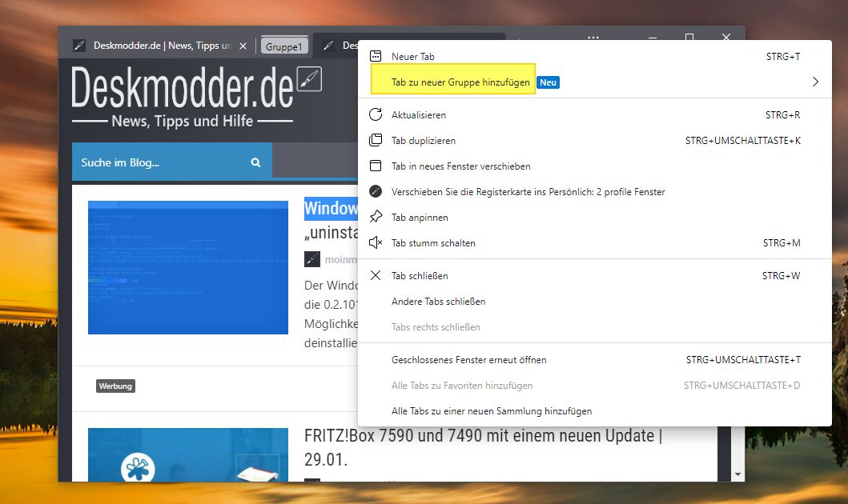Select Neuer Tab menu entry
Image resolution: width=848 pixels, height=504 pixels.
pos(595,56)
